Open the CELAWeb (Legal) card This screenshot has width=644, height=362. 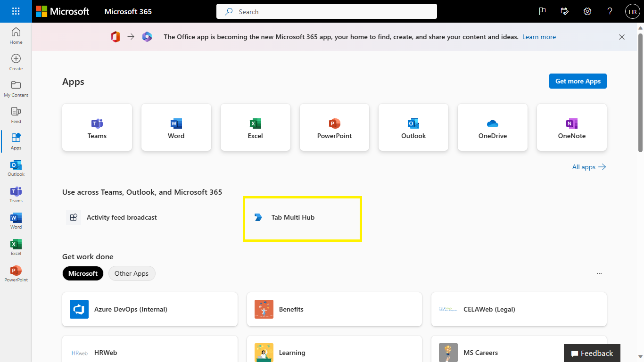pyautogui.click(x=519, y=309)
